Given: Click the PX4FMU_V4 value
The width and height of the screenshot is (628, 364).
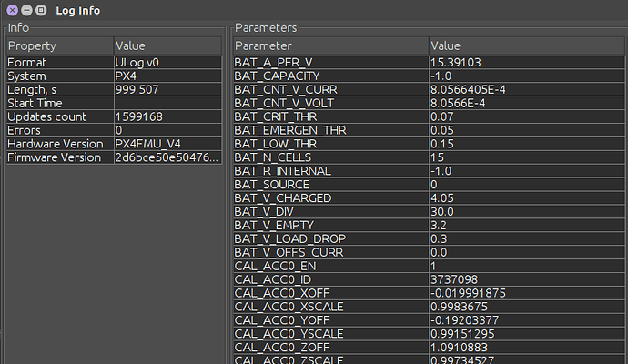Looking at the screenshot, I should click(x=167, y=144).
